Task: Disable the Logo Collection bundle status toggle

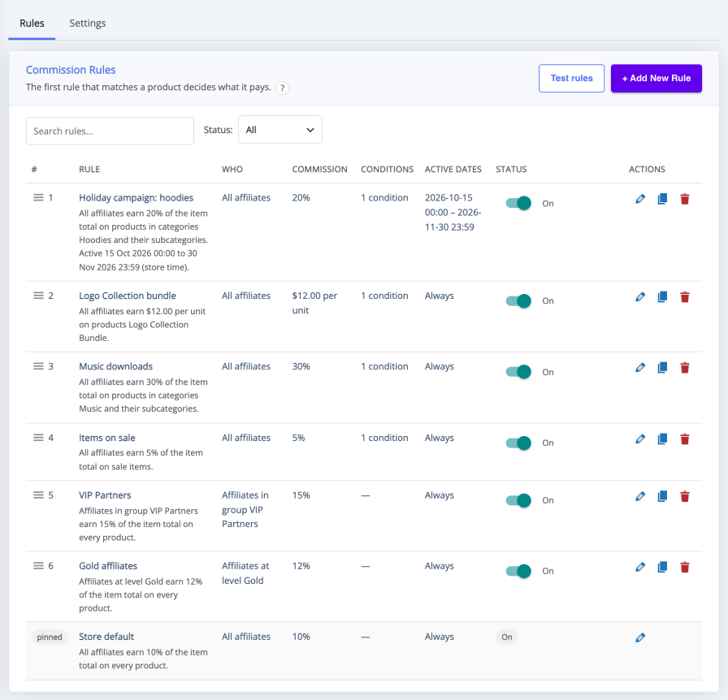Action: tap(518, 300)
